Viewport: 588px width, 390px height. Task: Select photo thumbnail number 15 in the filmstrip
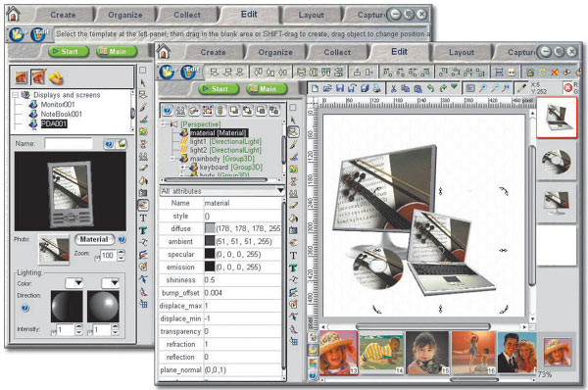tap(427, 353)
